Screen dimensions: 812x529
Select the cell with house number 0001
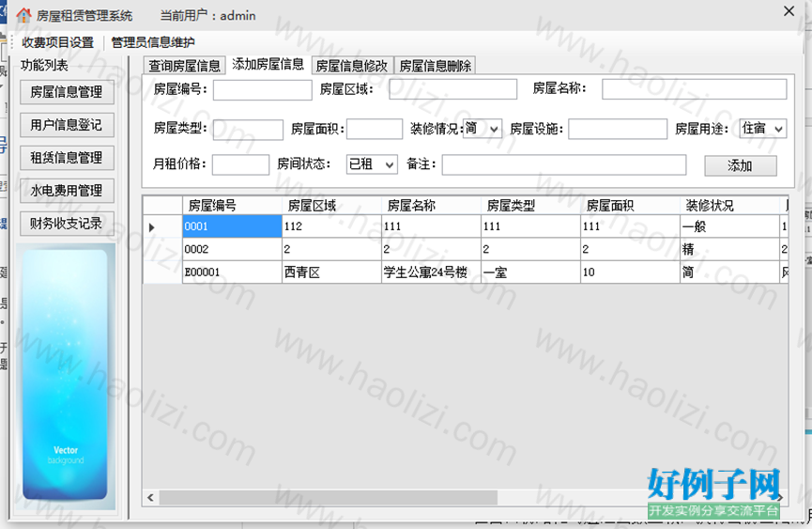coord(232,226)
